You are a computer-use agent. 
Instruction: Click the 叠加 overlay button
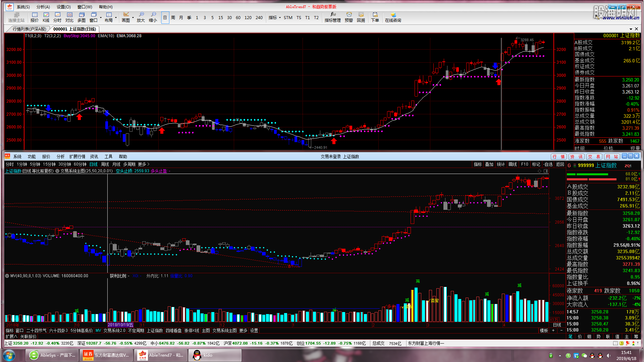click(x=489, y=164)
